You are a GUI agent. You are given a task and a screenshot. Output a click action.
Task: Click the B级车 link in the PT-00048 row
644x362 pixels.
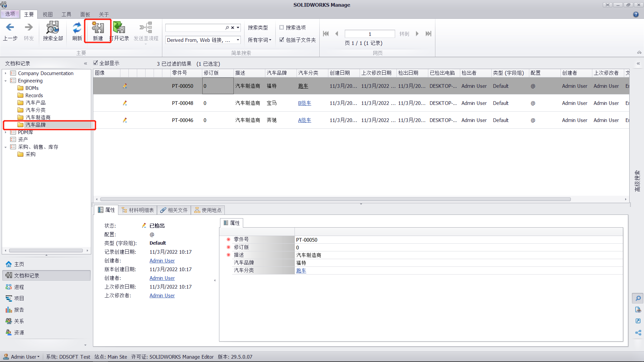pyautogui.click(x=304, y=103)
